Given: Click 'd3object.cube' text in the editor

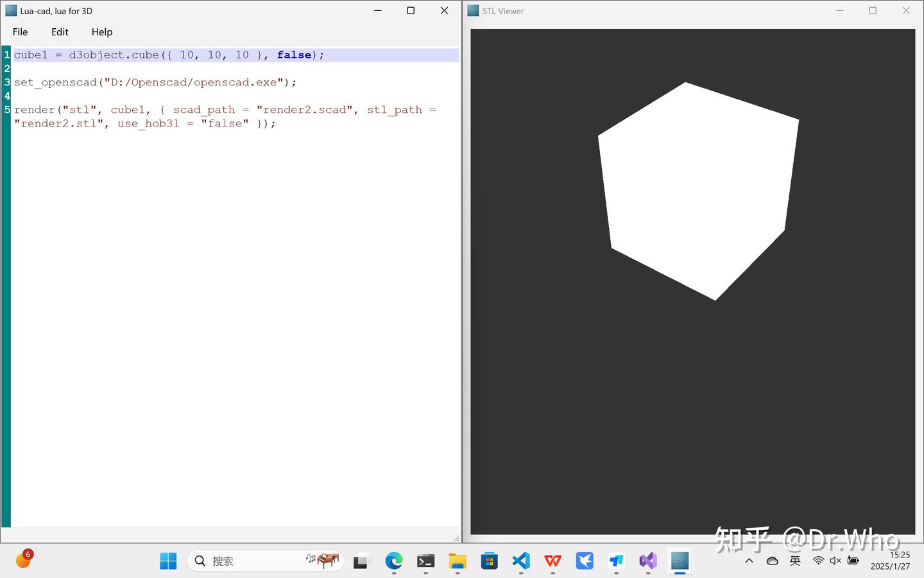Looking at the screenshot, I should pyautogui.click(x=114, y=55).
